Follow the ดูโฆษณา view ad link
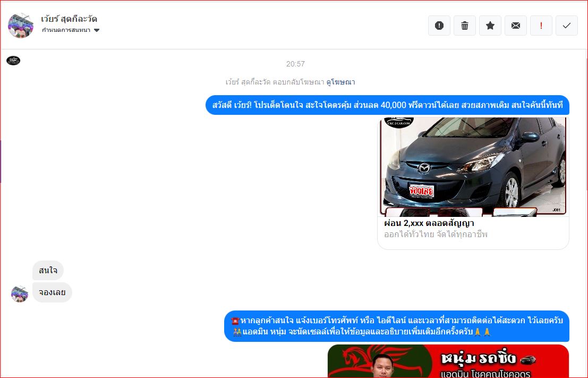The width and height of the screenshot is (588, 378). coord(340,82)
